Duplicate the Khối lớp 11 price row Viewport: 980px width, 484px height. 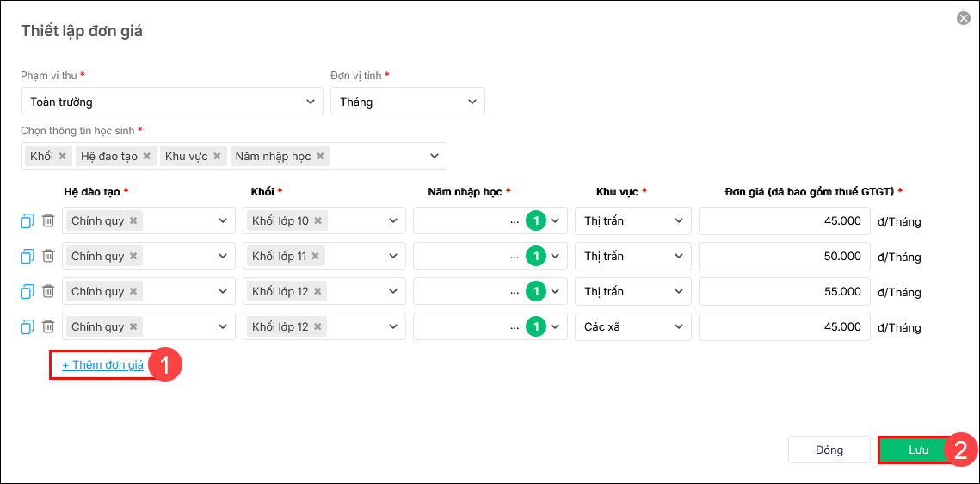click(27, 257)
